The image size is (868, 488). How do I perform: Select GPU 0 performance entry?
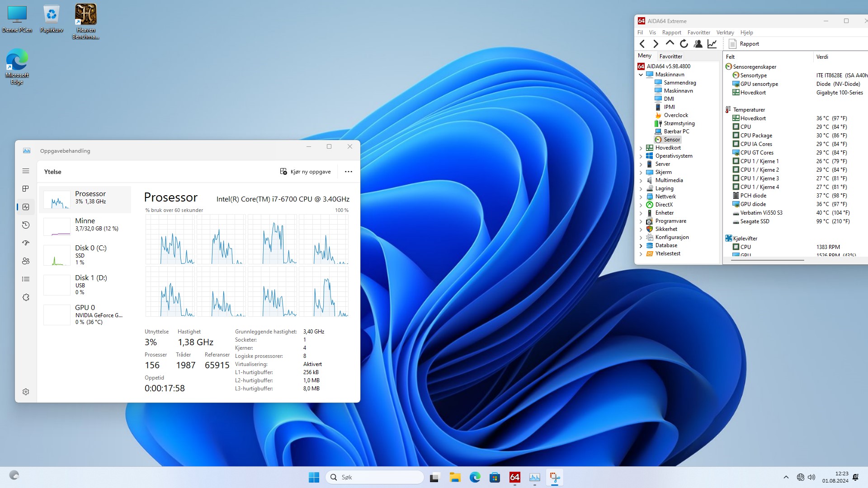[x=85, y=314]
